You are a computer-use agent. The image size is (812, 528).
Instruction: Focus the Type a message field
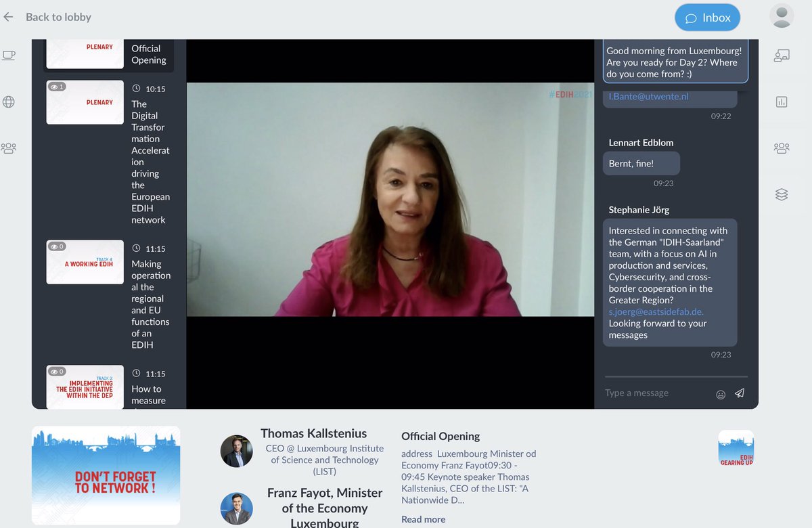pyautogui.click(x=658, y=393)
